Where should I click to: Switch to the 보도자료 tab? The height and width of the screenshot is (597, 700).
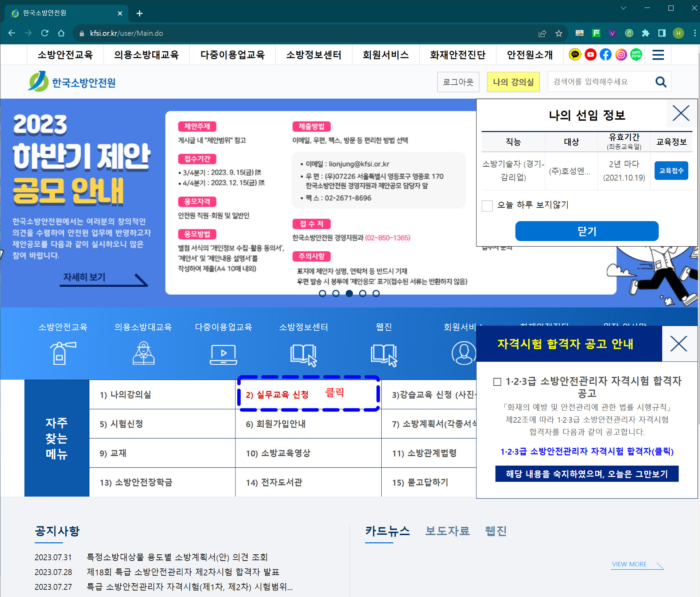447,531
